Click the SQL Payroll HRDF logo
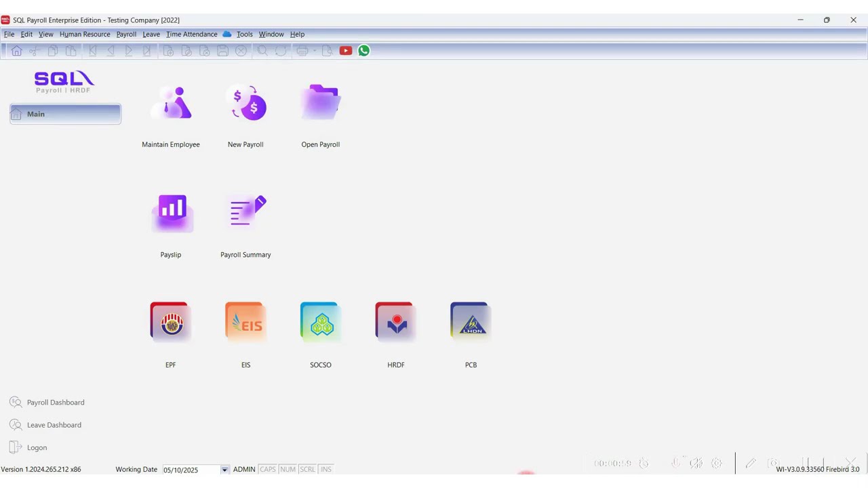This screenshot has width=868, height=488. (x=64, y=82)
